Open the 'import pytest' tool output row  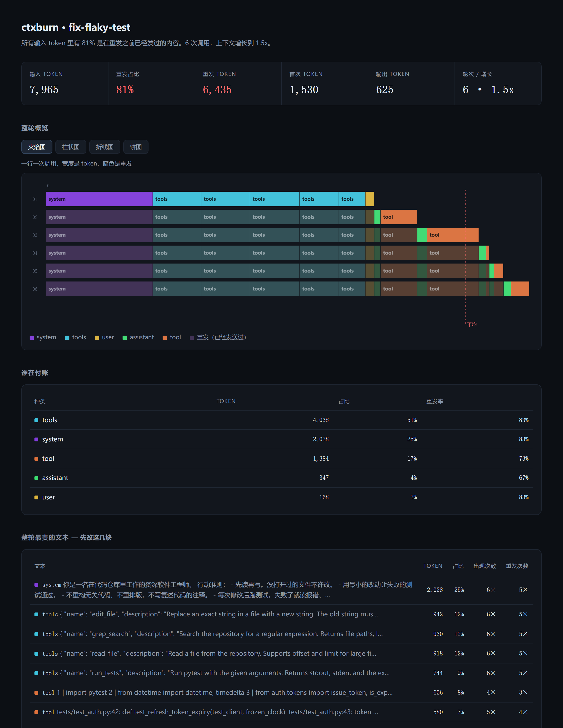click(x=281, y=693)
